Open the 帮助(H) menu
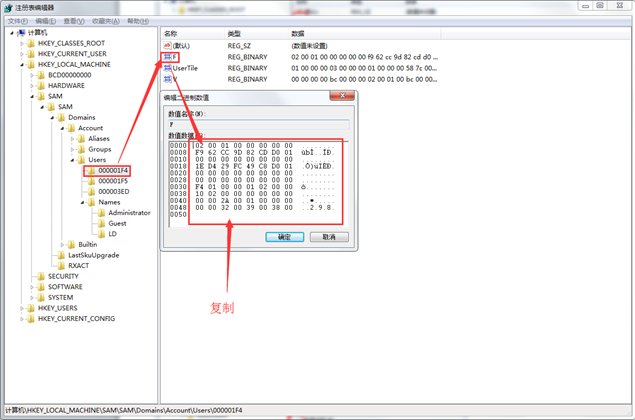The height and width of the screenshot is (420, 635). pos(138,21)
